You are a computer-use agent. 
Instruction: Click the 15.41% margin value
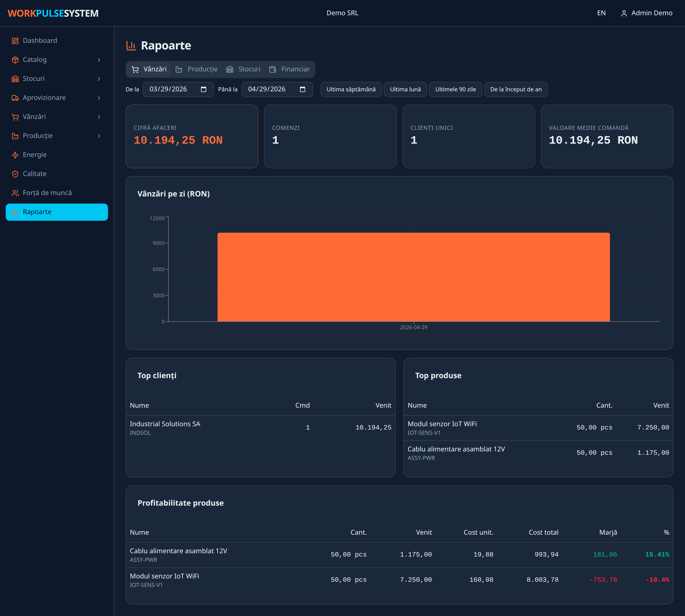(657, 554)
